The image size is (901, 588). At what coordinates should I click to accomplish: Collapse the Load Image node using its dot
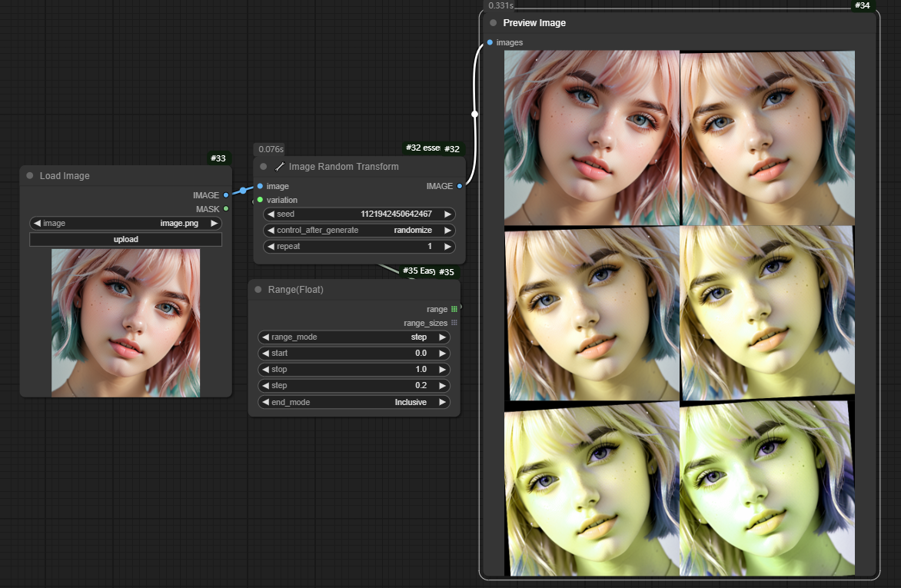click(30, 176)
